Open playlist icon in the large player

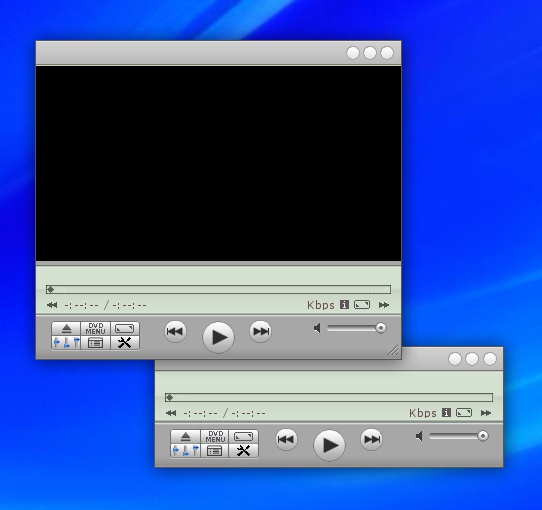96,343
